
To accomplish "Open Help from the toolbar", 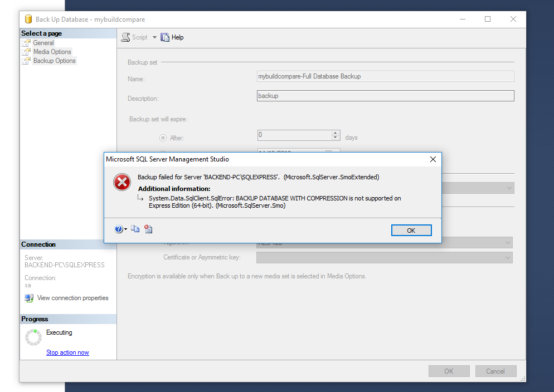I will coord(172,37).
